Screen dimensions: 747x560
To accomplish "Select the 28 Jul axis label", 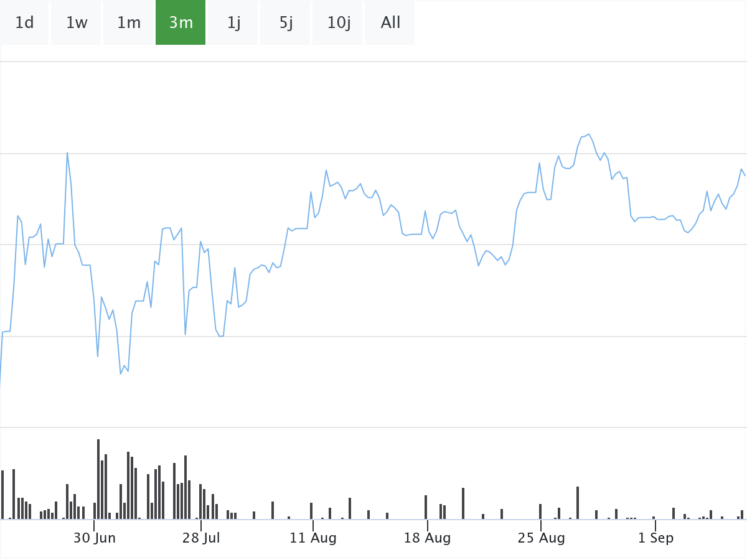I will click(x=201, y=538).
